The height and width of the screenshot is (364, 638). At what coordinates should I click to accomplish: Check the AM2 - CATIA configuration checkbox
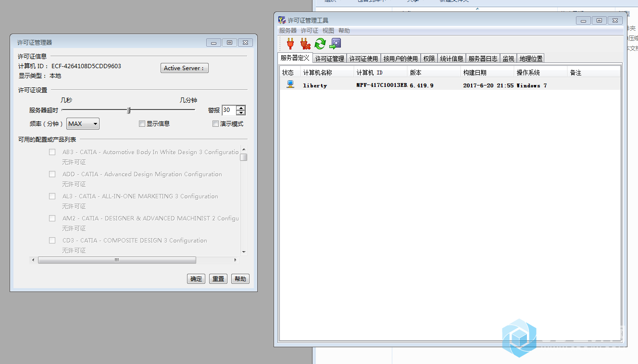coord(52,218)
